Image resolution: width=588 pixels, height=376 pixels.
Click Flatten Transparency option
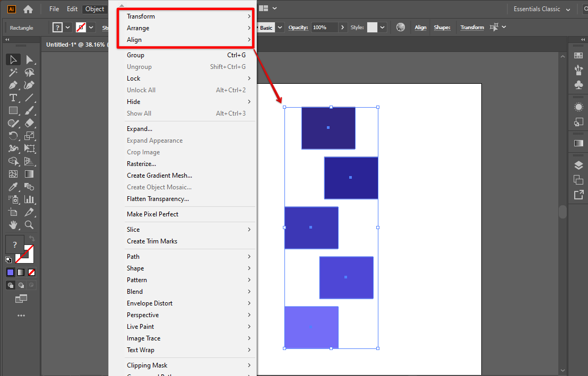[157, 198]
